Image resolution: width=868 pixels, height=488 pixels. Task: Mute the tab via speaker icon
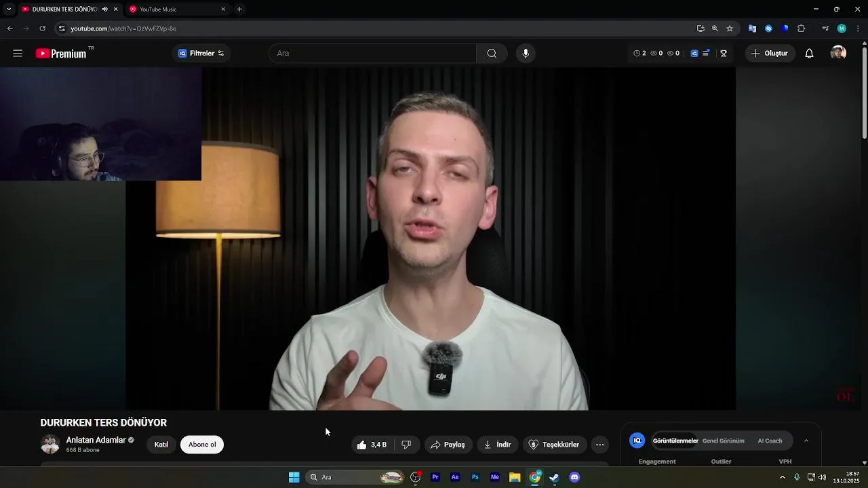104,9
